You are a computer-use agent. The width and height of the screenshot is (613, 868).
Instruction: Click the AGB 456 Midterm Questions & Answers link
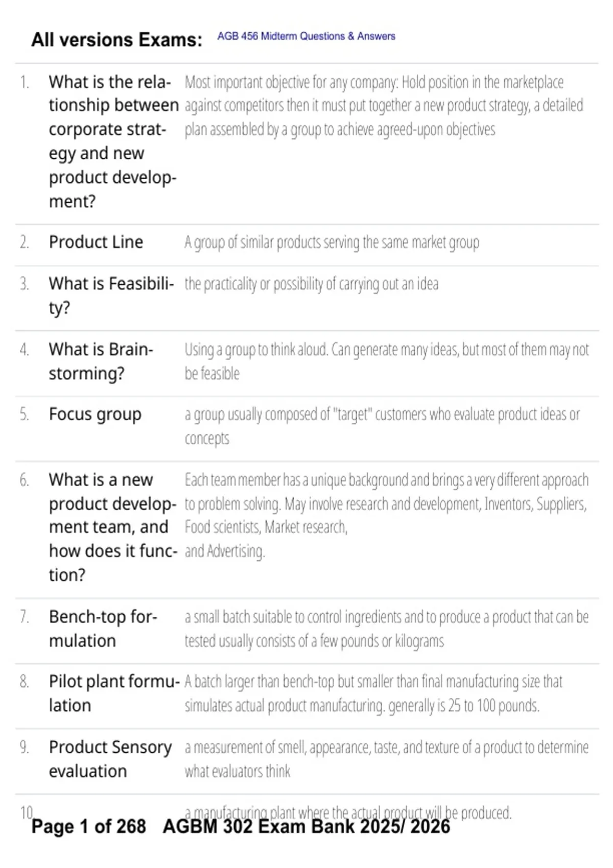(306, 36)
